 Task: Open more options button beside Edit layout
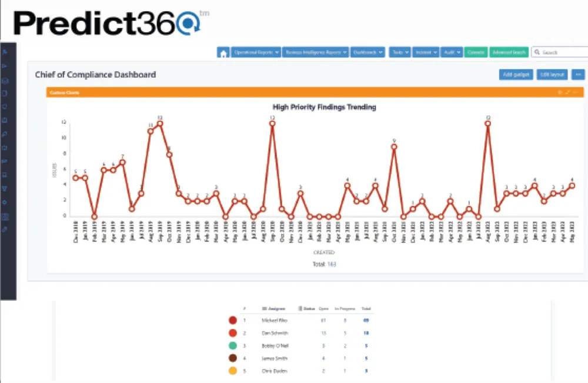578,75
